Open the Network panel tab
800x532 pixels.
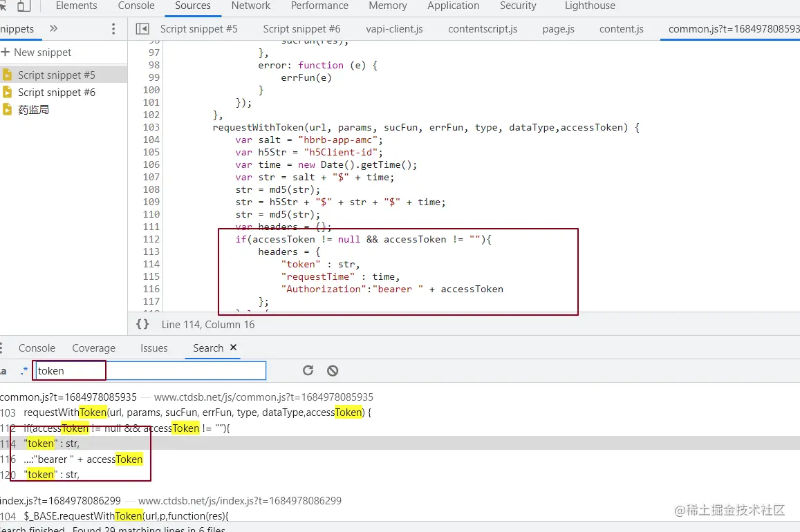point(250,6)
